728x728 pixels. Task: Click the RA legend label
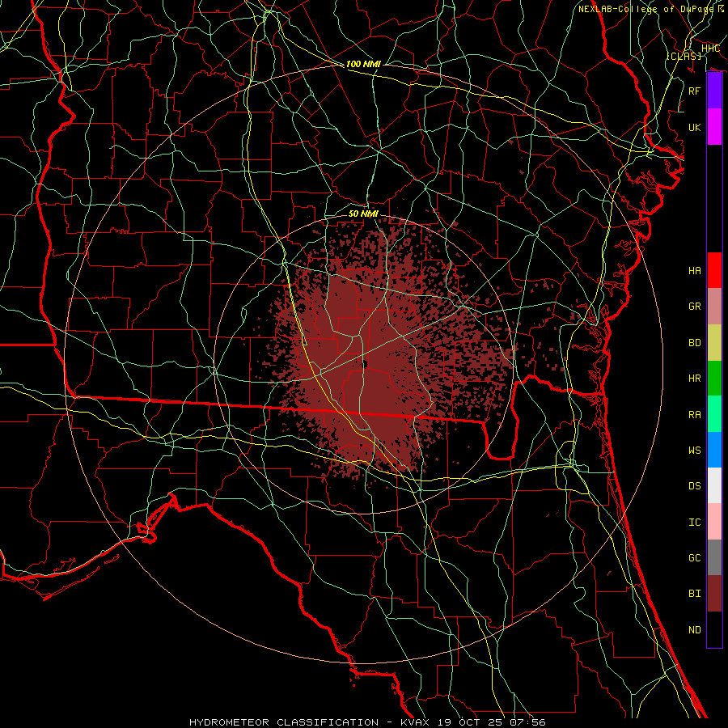pyautogui.click(x=695, y=414)
